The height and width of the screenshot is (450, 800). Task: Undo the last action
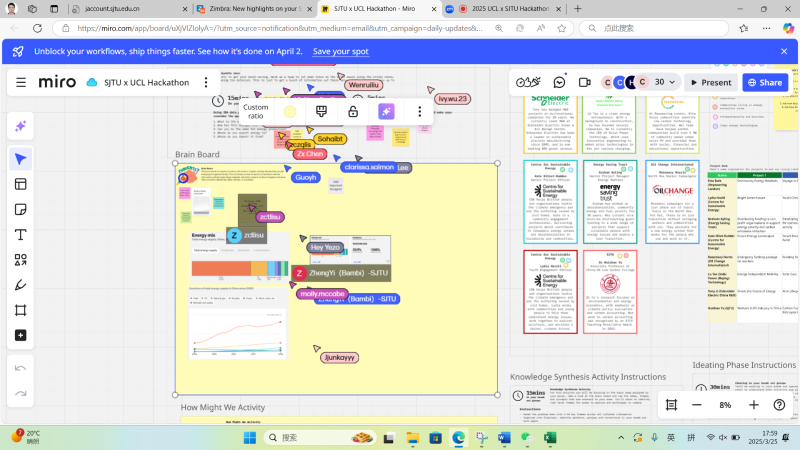[x=20, y=368]
